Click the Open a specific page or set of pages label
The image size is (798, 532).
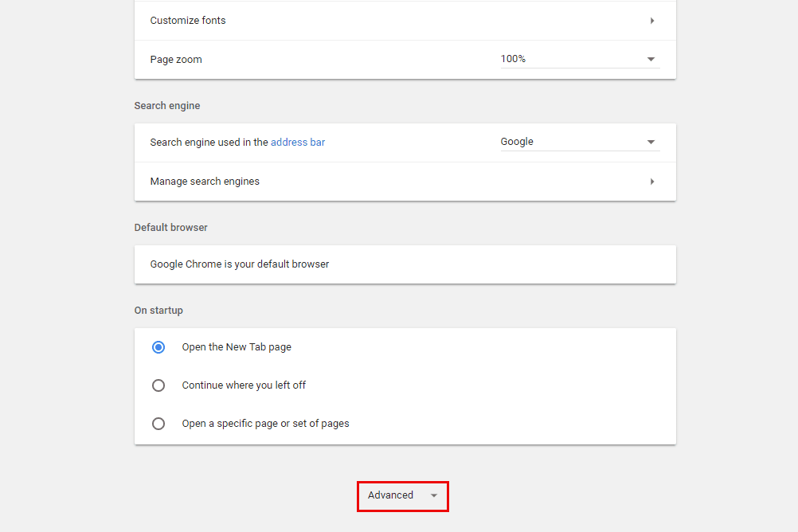point(265,424)
